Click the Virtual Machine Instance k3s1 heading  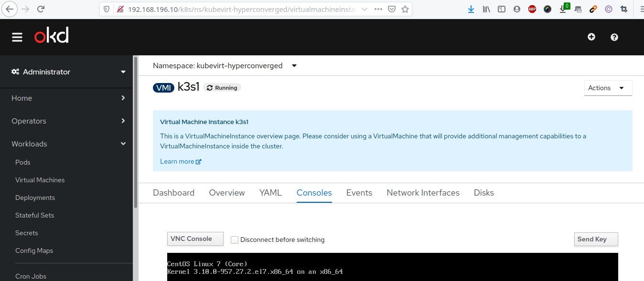204,122
